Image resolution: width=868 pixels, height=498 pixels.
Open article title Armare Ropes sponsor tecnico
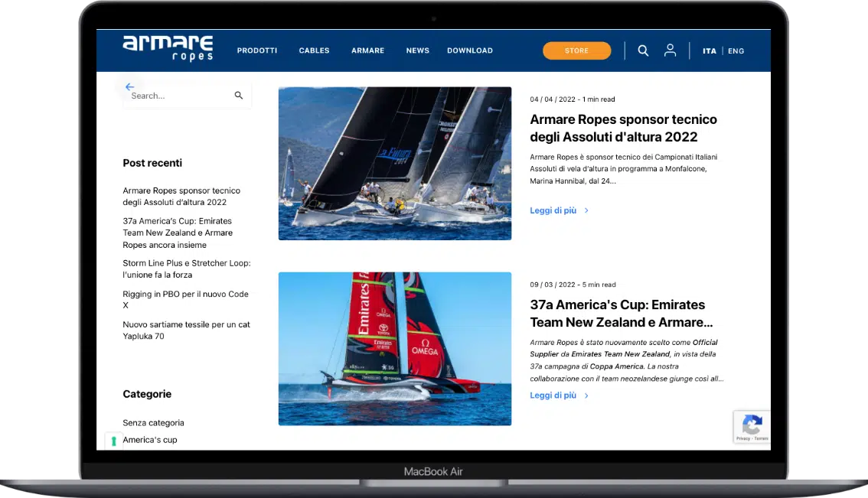[x=623, y=128]
